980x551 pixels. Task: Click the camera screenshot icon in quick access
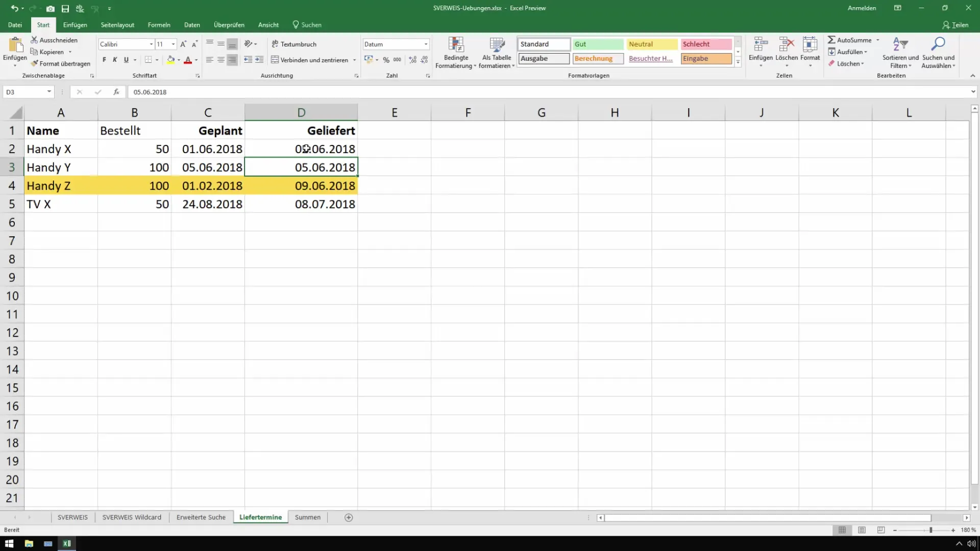click(x=50, y=9)
